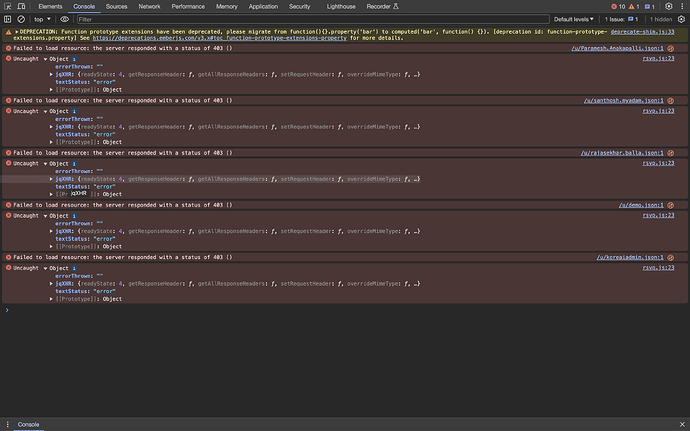This screenshot has height=431, width=690.
Task: Collapse the Uncaught Object under rajasekhar.balla error
Action: pos(45,164)
